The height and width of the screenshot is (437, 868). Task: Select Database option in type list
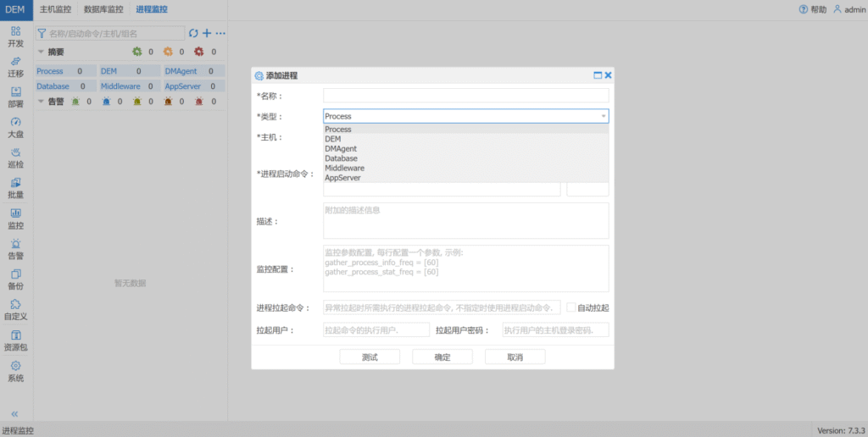tap(341, 158)
